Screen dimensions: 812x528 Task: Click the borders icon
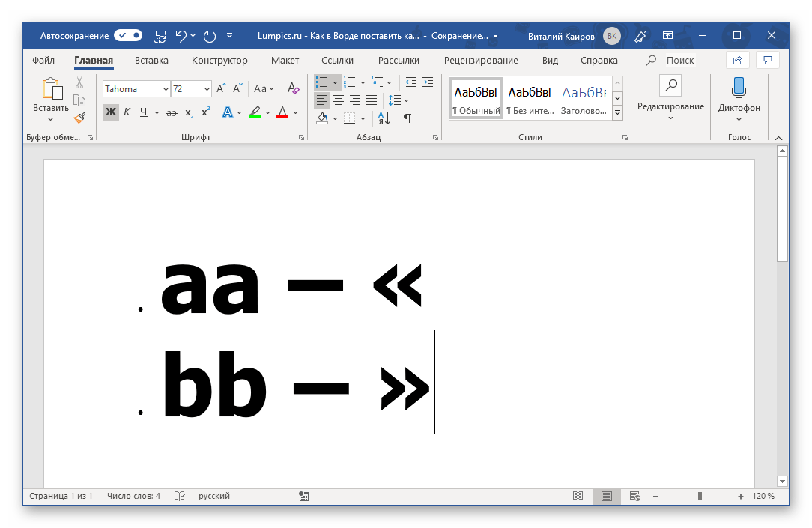[x=350, y=118]
